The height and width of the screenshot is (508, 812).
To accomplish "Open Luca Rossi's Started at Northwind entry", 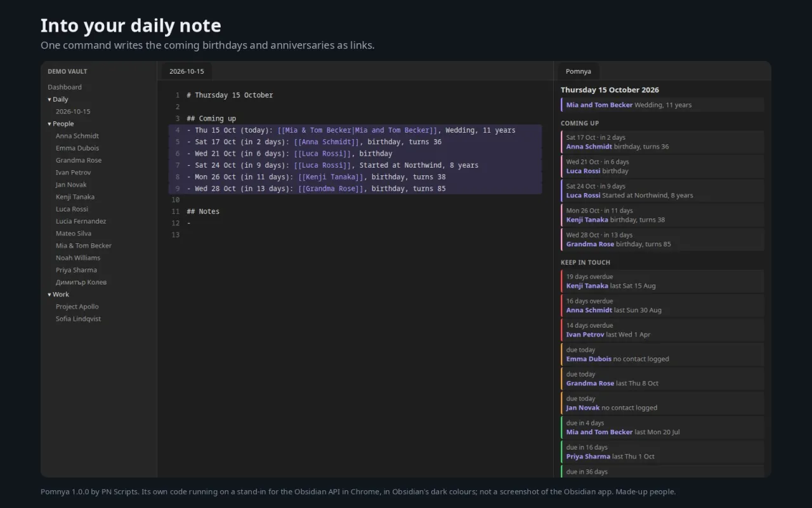I will pos(662,191).
